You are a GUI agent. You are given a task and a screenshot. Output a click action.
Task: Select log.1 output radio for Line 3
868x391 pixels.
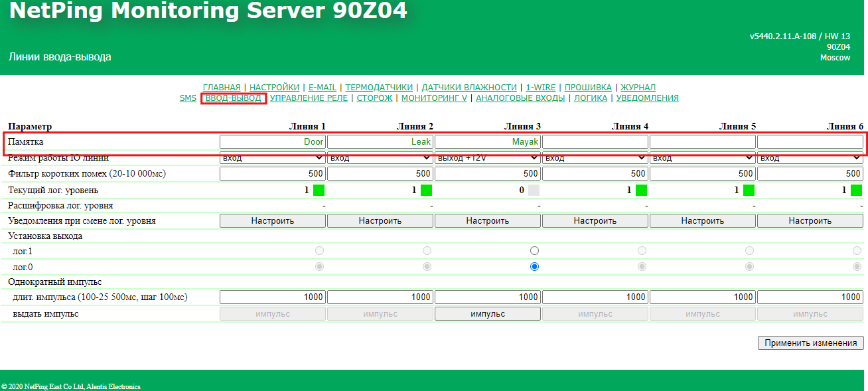[534, 251]
